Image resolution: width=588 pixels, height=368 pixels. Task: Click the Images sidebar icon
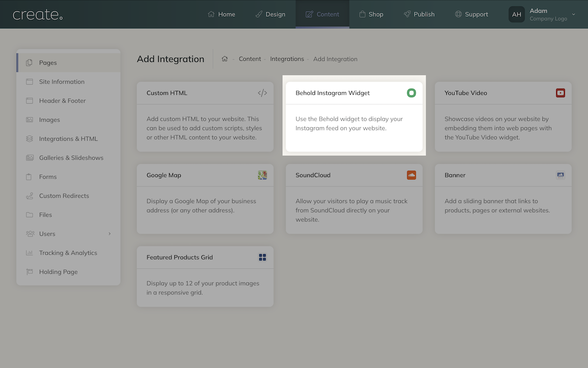(29, 120)
